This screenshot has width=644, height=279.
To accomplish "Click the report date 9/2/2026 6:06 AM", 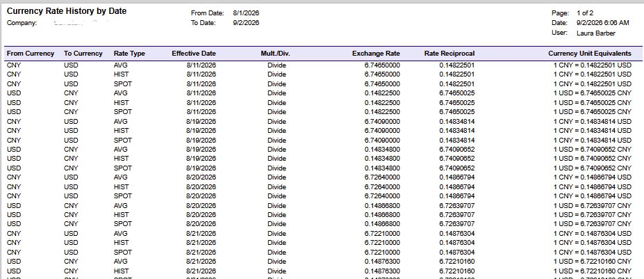I will tap(602, 23).
